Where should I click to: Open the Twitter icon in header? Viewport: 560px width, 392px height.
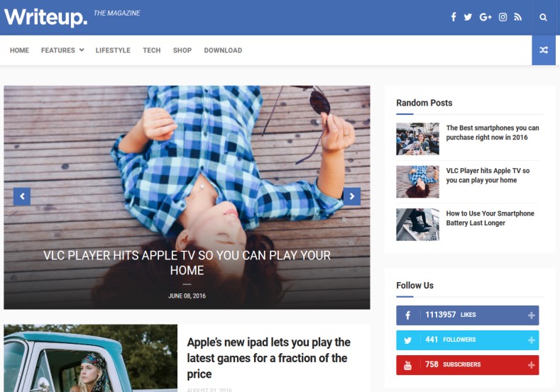[468, 17]
